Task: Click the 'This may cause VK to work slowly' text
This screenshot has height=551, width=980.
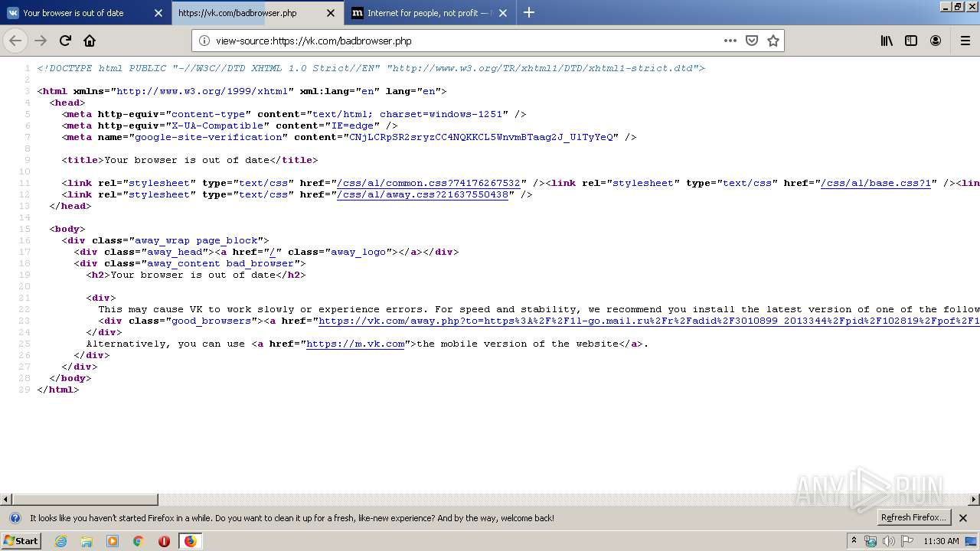Action: click(539, 309)
